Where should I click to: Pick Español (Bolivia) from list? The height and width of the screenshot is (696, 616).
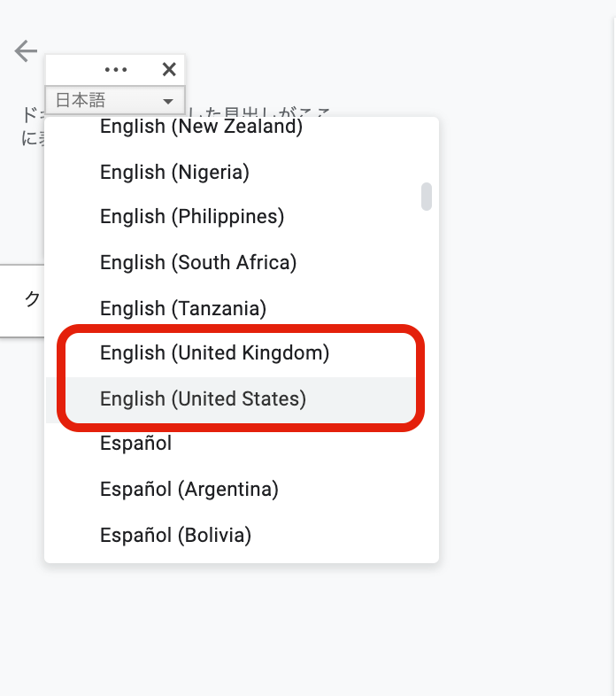[175, 535]
